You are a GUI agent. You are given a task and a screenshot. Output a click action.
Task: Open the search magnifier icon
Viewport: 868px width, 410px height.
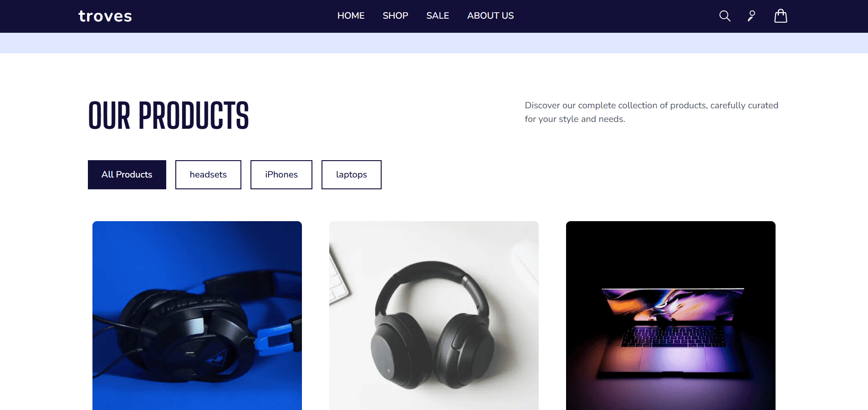coord(725,16)
